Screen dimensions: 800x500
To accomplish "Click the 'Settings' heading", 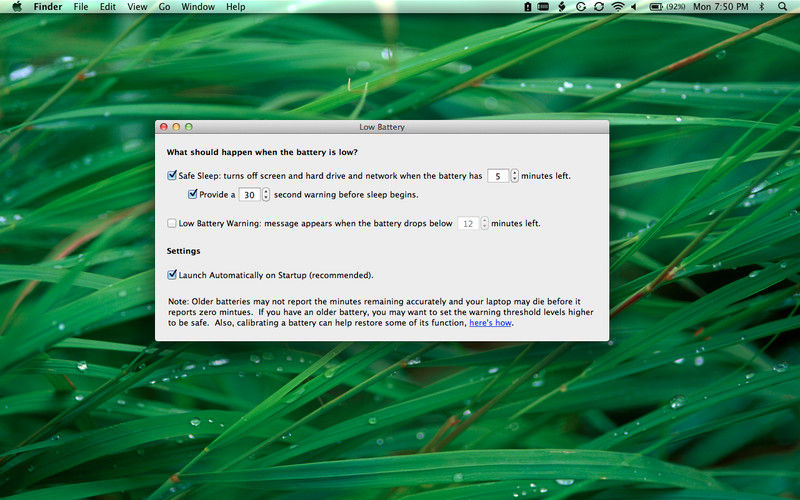I will pos(184,251).
